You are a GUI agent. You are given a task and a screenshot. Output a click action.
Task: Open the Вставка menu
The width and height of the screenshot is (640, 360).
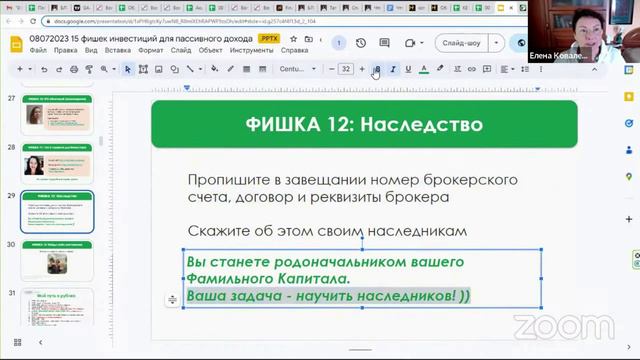point(118,50)
